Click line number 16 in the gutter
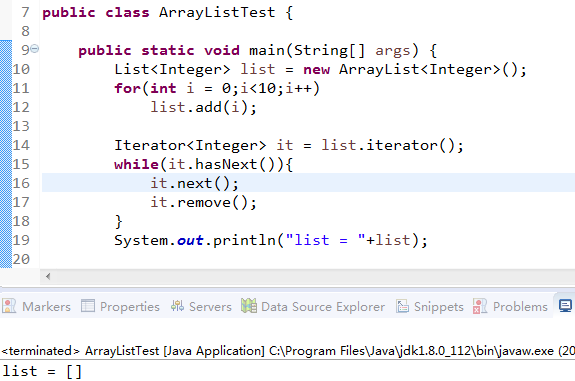The image size is (575, 381). (x=21, y=183)
